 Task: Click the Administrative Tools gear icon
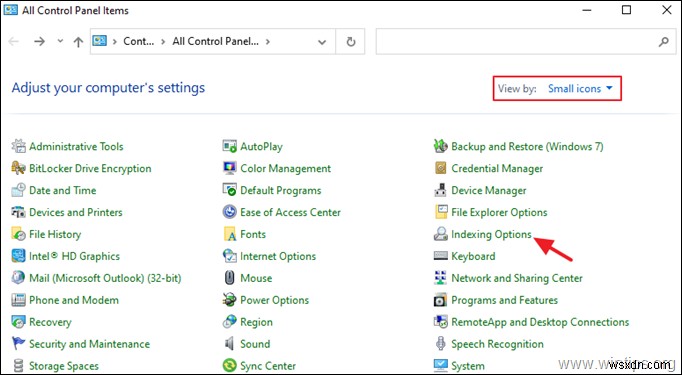tap(18, 146)
